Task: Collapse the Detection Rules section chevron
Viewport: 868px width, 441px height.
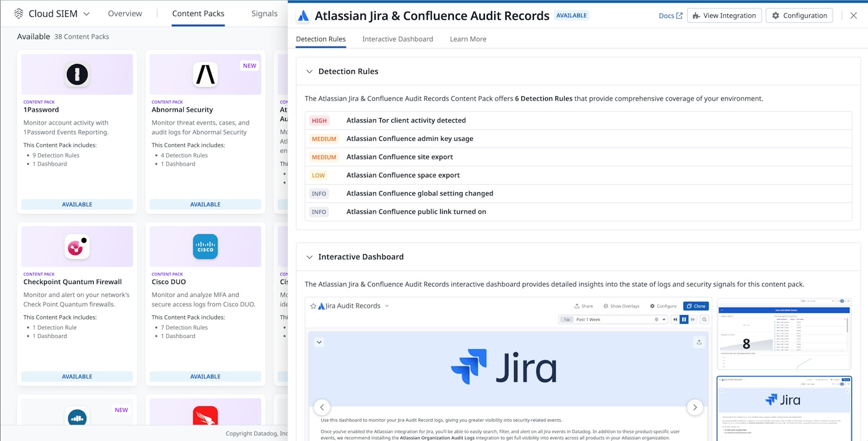Action: [x=309, y=71]
